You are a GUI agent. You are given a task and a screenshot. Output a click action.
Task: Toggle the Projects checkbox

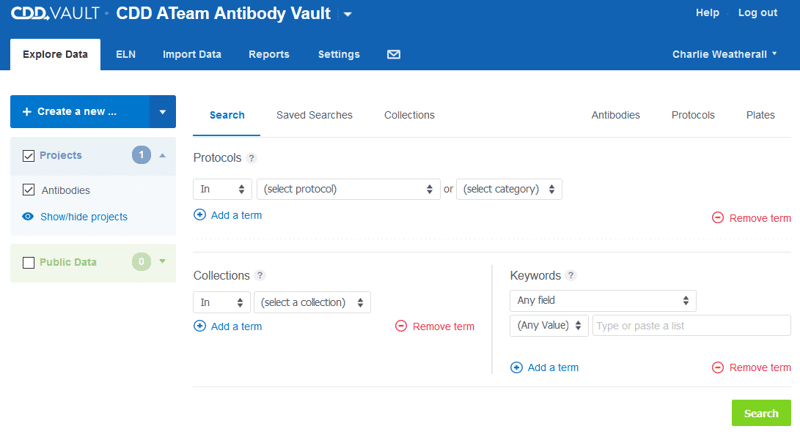[x=29, y=156]
